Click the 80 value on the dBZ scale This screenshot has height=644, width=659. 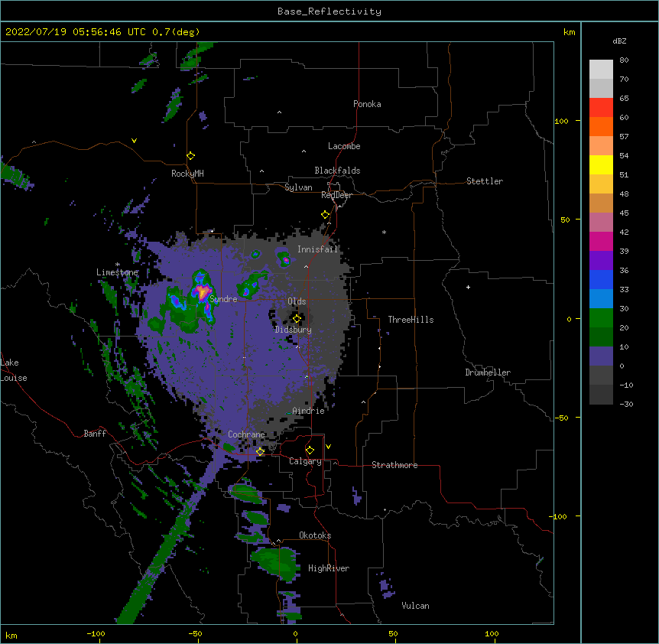(x=624, y=60)
